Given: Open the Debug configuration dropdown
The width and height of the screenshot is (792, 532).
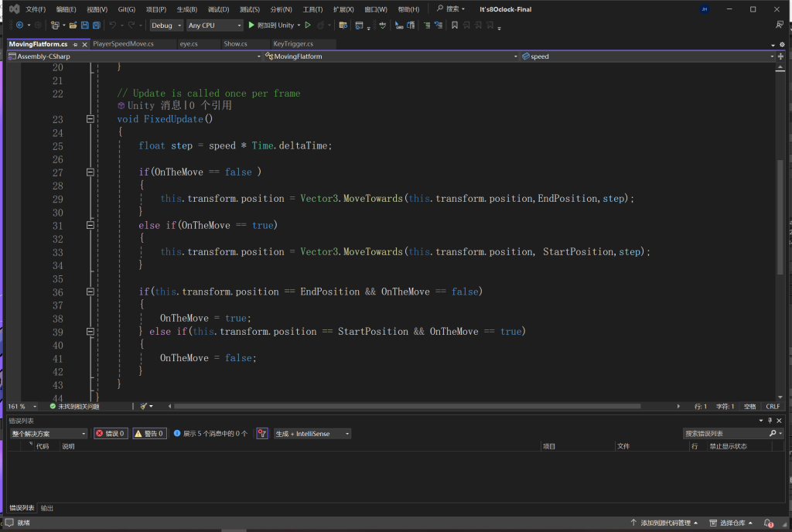Looking at the screenshot, I should 166,26.
